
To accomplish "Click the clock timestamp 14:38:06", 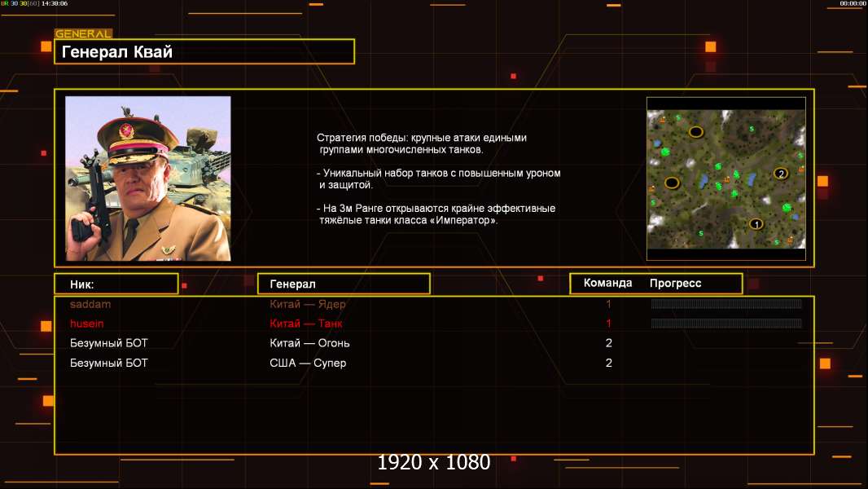I will click(55, 3).
